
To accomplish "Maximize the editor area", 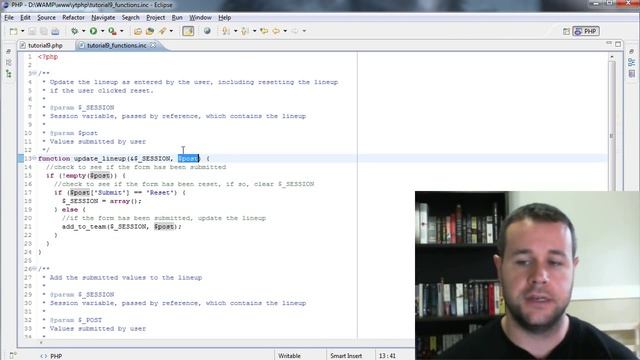I will coord(618,44).
